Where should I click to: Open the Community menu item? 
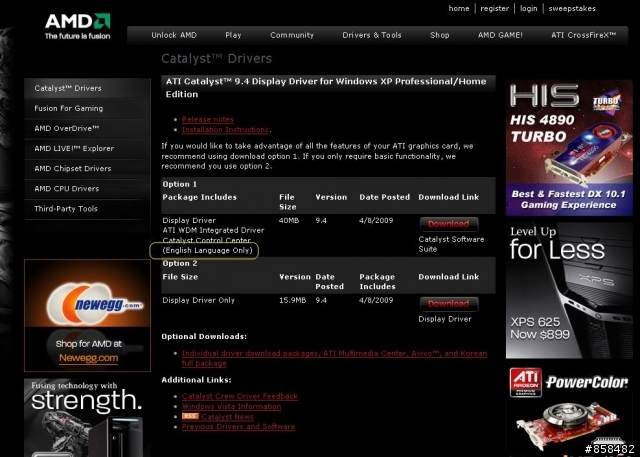(x=292, y=35)
